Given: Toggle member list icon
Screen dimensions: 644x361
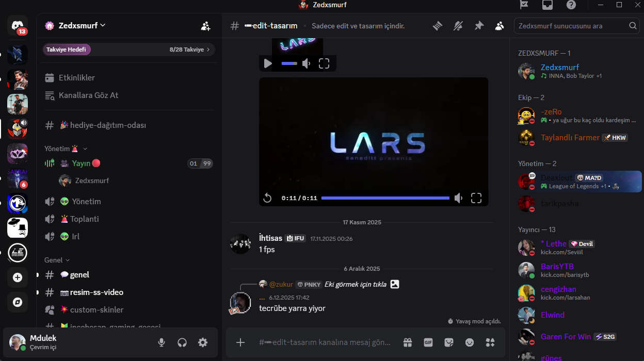Looking at the screenshot, I should pos(499,26).
